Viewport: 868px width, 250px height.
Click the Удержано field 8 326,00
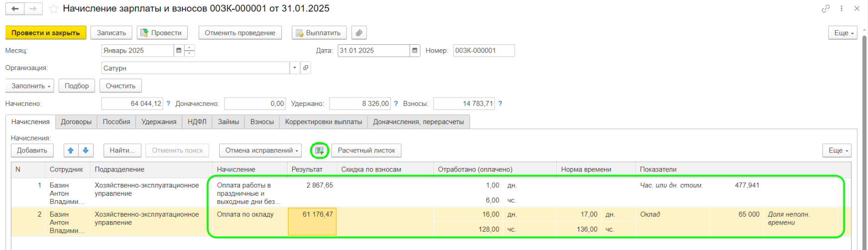click(x=360, y=104)
